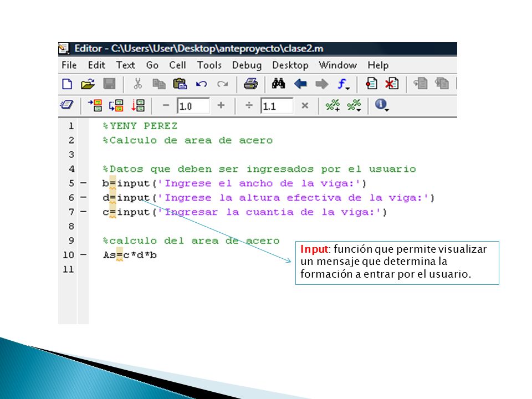Click the comment '%YENY PEREZ'

140,126
